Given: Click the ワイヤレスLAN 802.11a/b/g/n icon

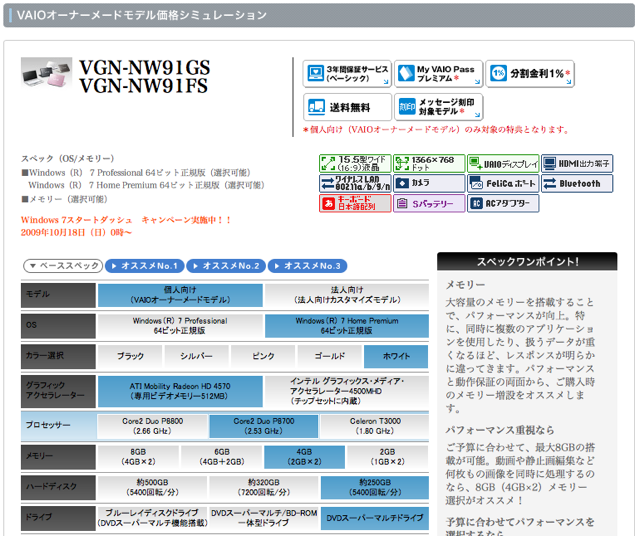Looking at the screenshot, I should click(x=355, y=183).
